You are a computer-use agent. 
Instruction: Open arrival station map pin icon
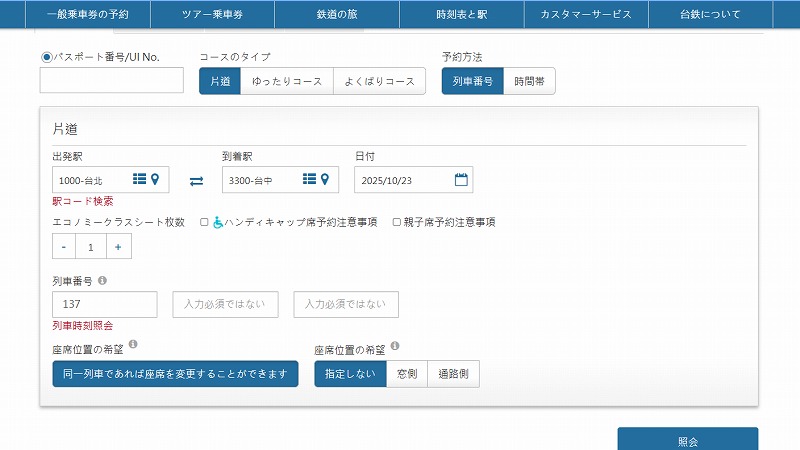(x=325, y=179)
